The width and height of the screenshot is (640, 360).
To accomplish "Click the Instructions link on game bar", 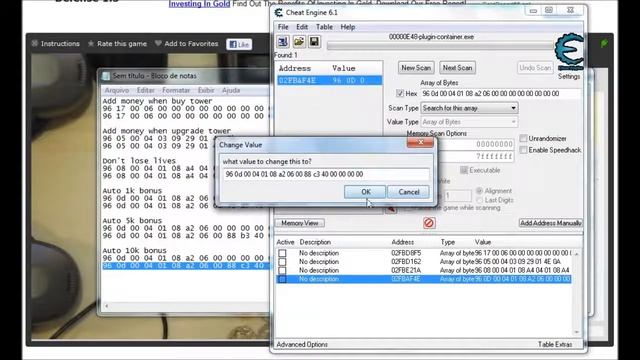I will click(x=60, y=43).
